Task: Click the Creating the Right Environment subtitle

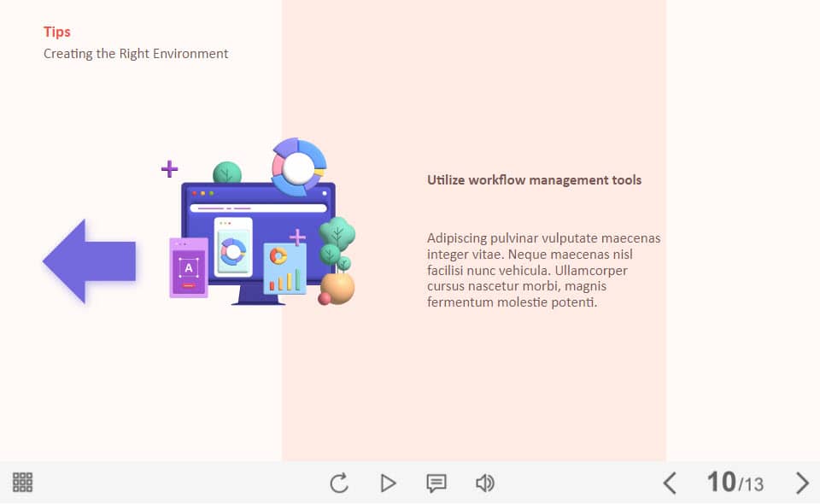Action: (x=136, y=54)
